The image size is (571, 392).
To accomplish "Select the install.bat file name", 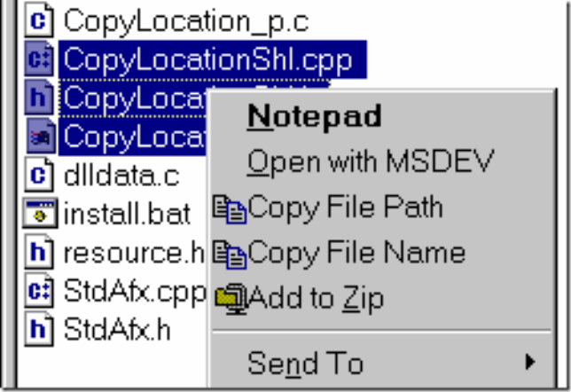I will click(x=127, y=215).
